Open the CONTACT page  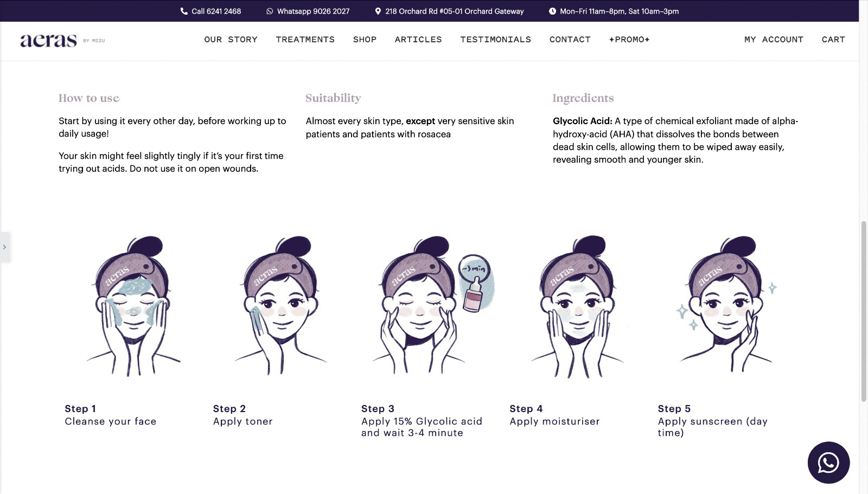pyautogui.click(x=570, y=40)
